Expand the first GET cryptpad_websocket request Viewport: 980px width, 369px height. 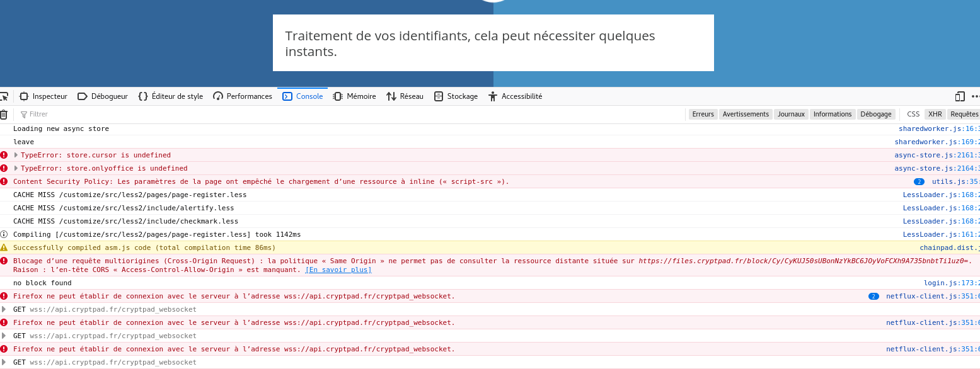pos(6,309)
